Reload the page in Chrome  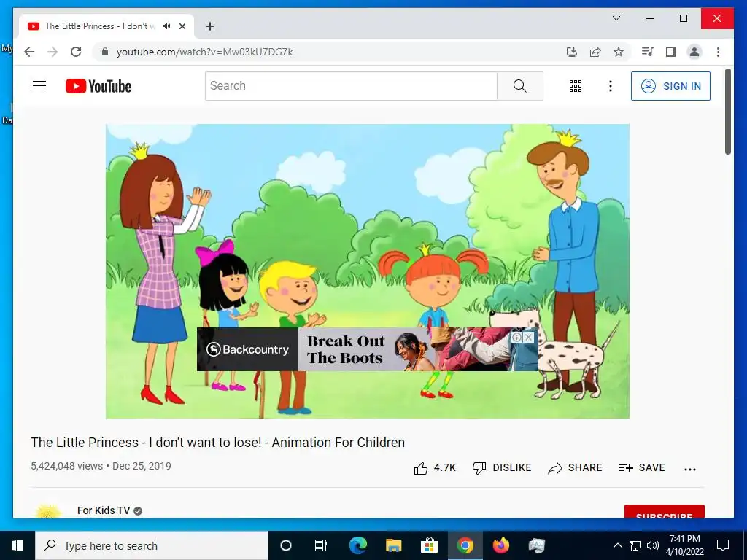[76, 52]
